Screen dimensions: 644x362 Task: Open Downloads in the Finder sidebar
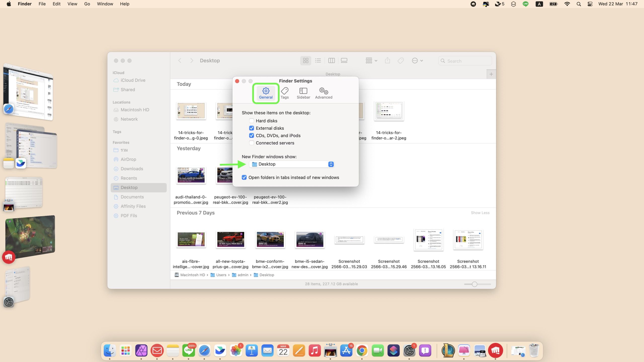tap(132, 169)
